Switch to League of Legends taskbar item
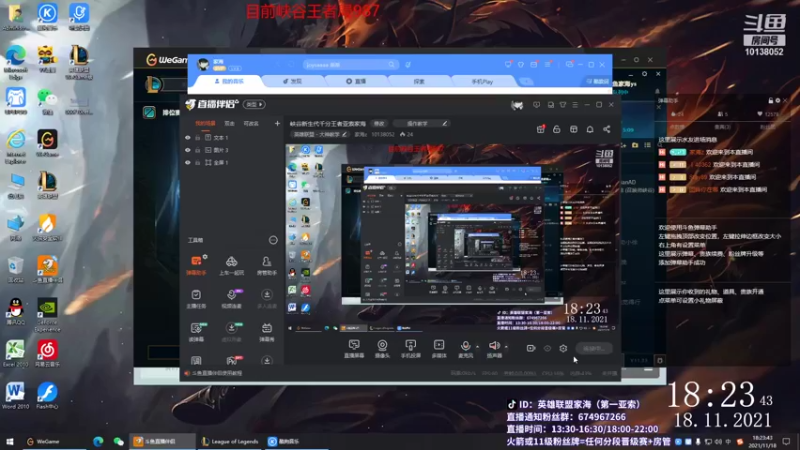 230,441
